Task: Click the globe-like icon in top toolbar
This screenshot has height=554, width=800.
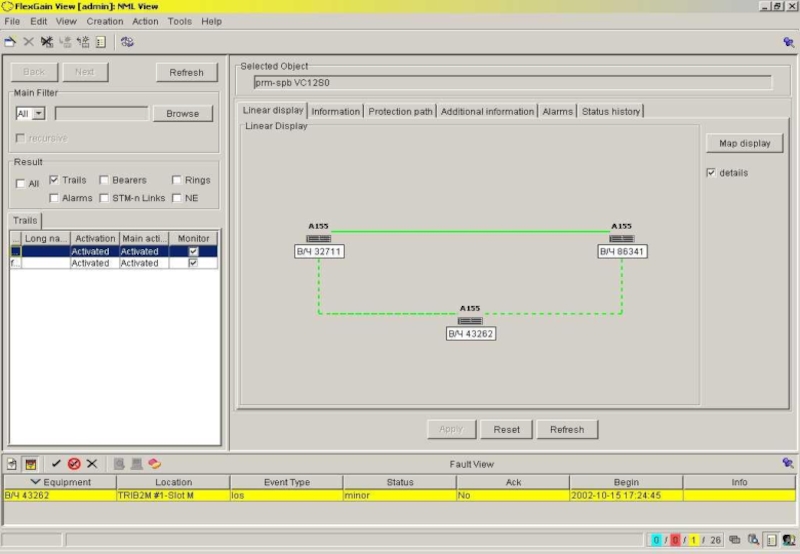Action: click(127, 42)
